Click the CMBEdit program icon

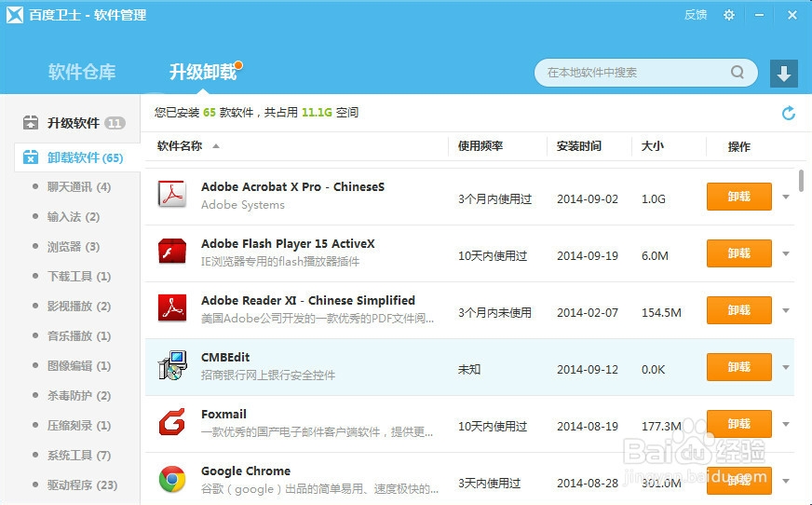click(x=172, y=365)
